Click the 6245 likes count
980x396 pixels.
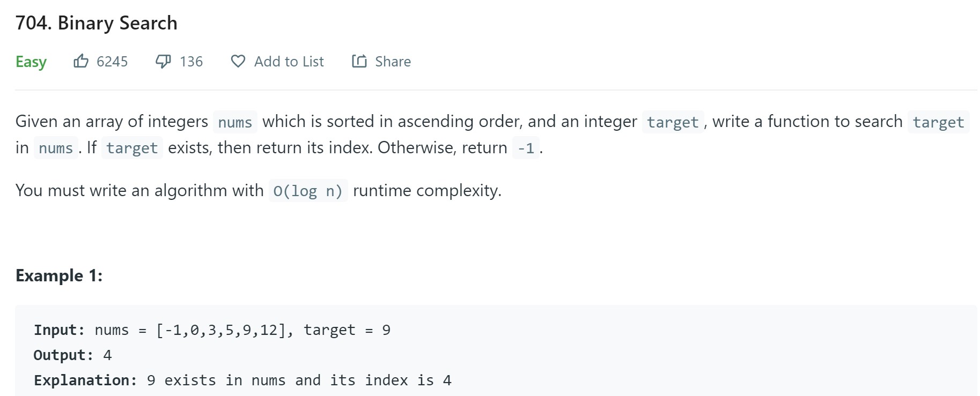tap(112, 62)
